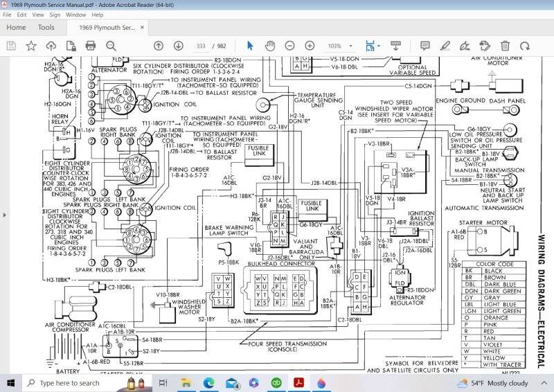
Task: Add a comment with speech bubble icon
Action: click(425, 46)
